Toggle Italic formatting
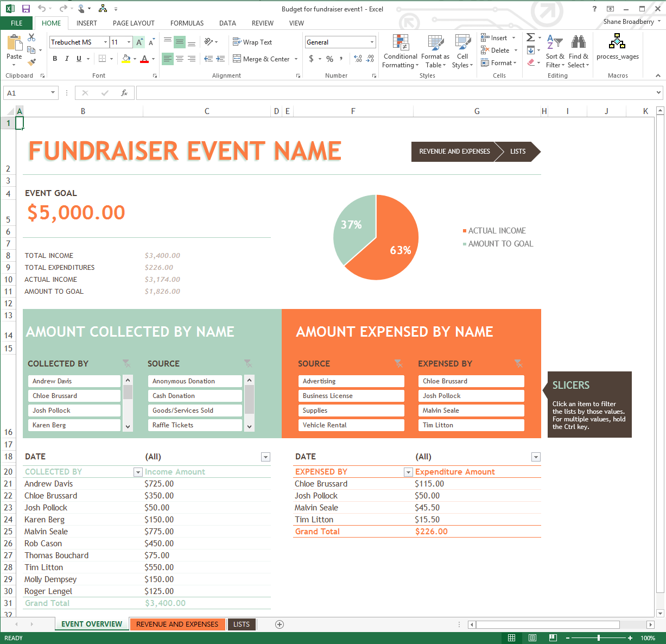 pyautogui.click(x=67, y=59)
